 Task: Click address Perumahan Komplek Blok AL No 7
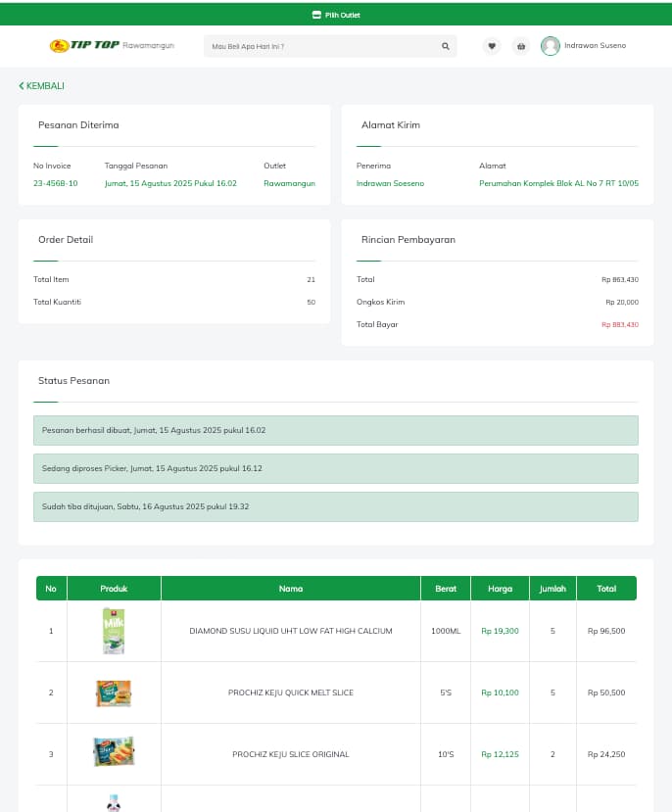pos(558,183)
